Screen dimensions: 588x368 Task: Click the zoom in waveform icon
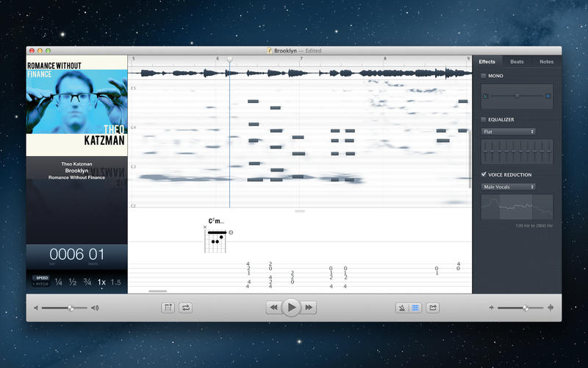[551, 308]
